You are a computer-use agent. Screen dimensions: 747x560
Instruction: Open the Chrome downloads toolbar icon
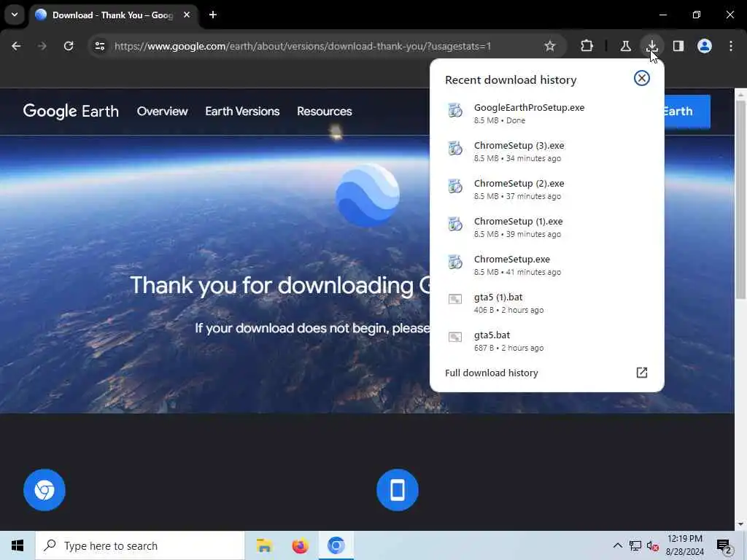pyautogui.click(x=651, y=46)
